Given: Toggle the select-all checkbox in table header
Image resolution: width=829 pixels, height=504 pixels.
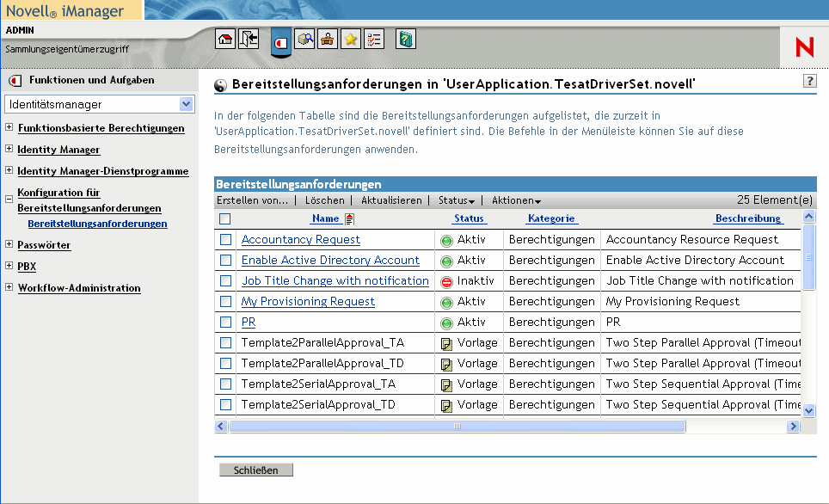Looking at the screenshot, I should pos(225,218).
